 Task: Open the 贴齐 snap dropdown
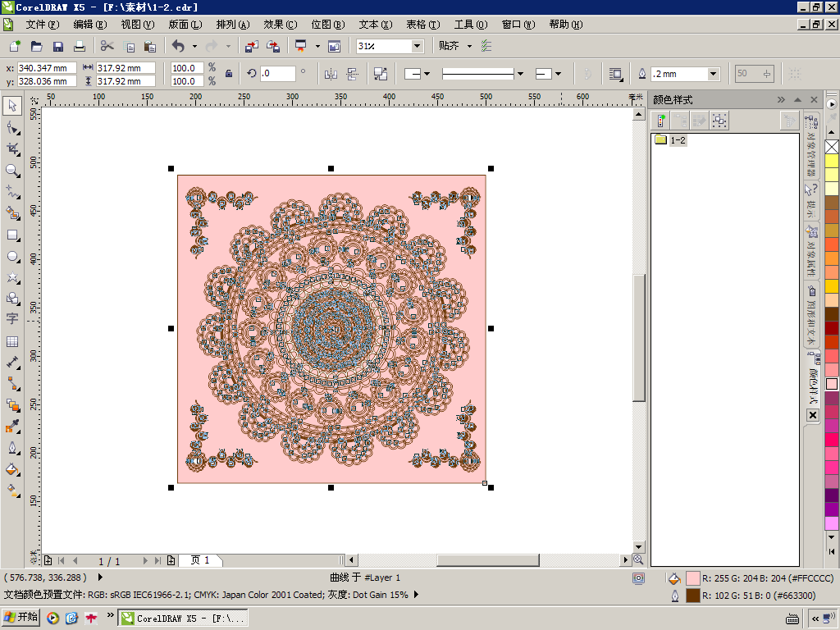point(469,47)
